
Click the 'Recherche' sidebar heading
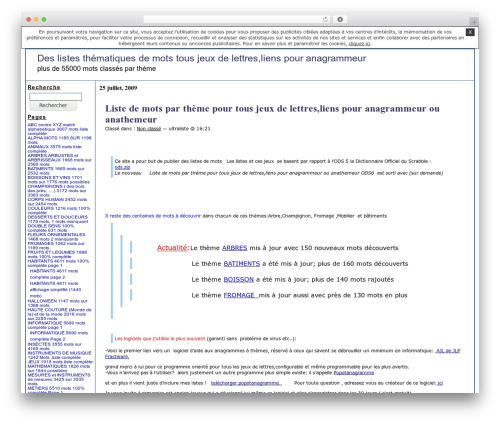44,87
